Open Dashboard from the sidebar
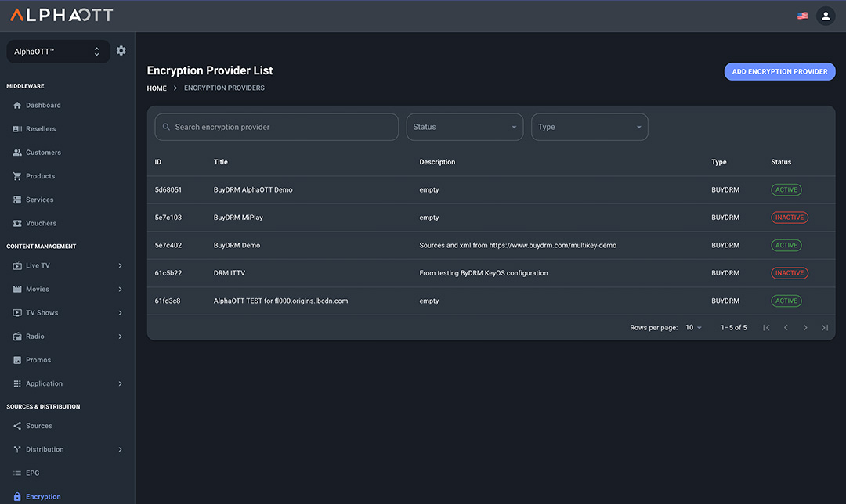The width and height of the screenshot is (846, 504). click(43, 105)
